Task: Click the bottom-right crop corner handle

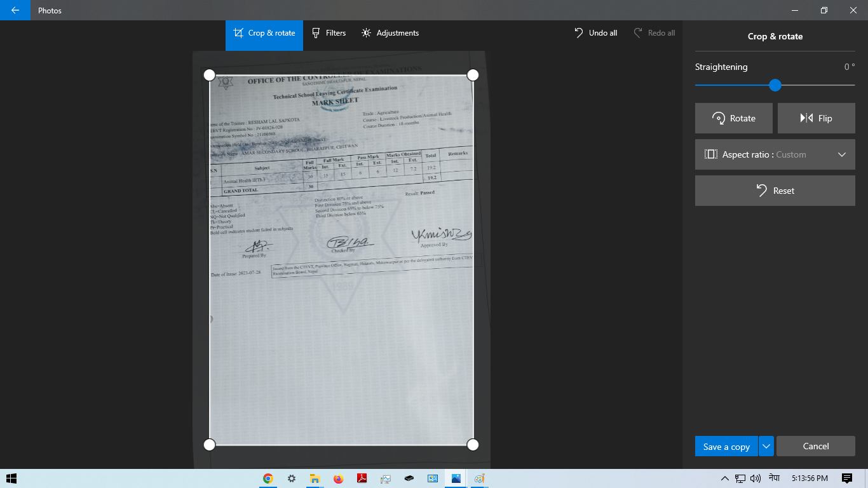Action: 473,445
